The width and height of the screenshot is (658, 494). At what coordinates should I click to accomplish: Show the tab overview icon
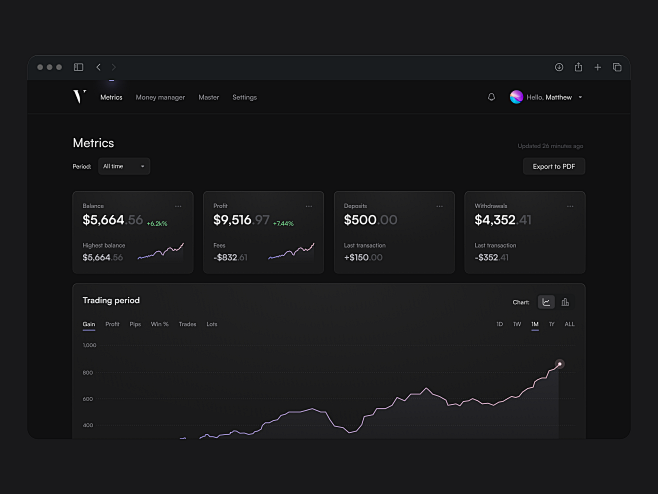(617, 67)
